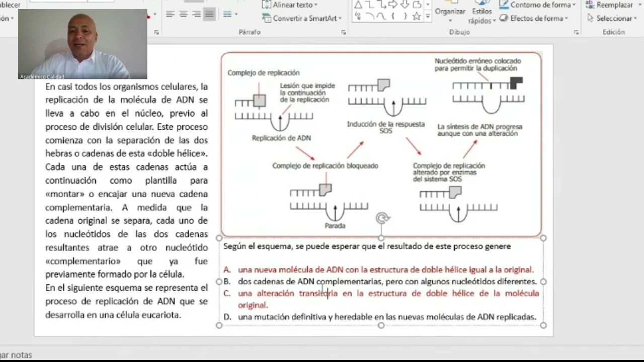Click the 'Según el esquema' question text
644x362 pixels.
pyautogui.click(x=367, y=246)
